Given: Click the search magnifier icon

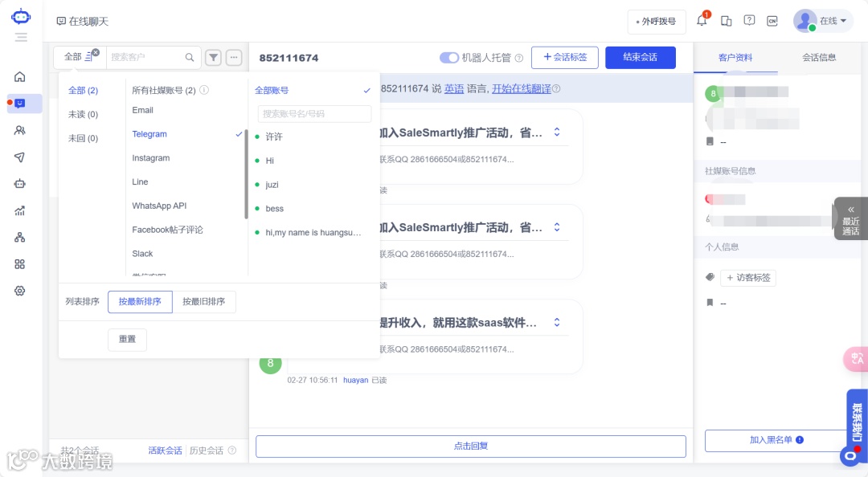Looking at the screenshot, I should [190, 57].
